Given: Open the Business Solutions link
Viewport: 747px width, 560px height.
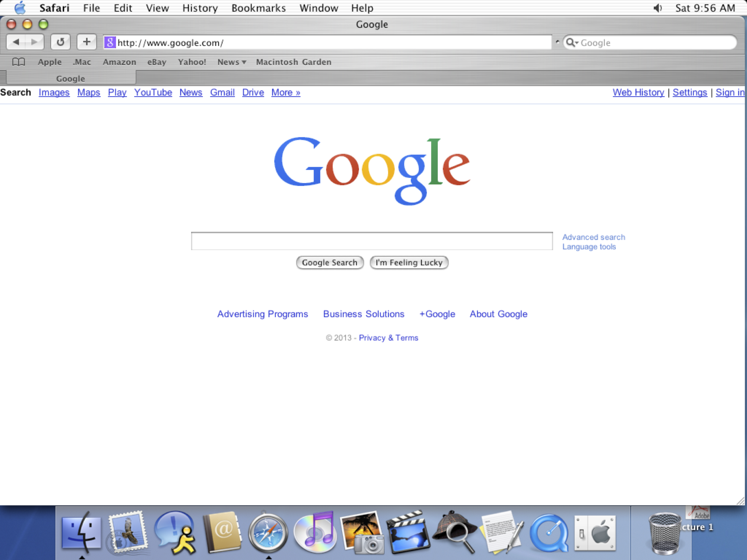Looking at the screenshot, I should (x=364, y=314).
